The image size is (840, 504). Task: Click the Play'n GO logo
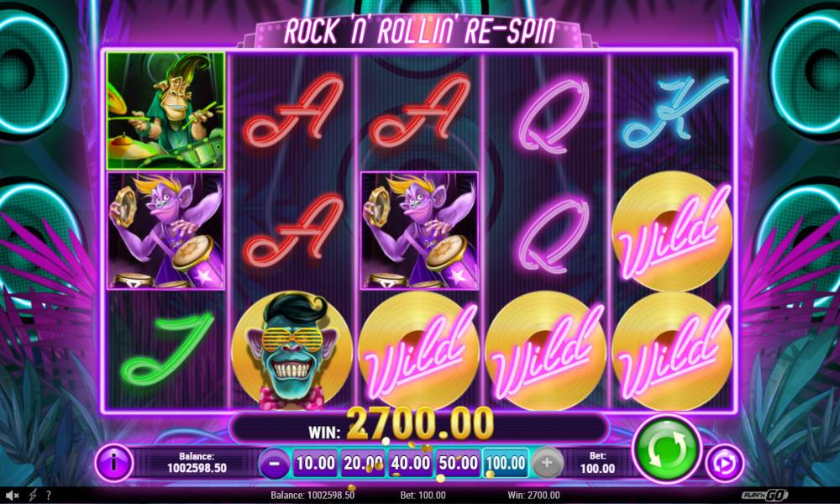[764, 495]
